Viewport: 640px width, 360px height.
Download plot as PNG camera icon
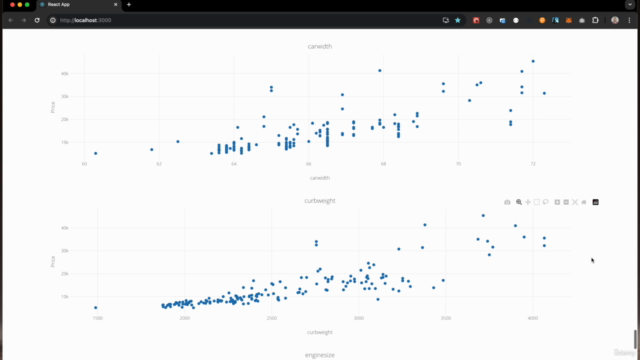coord(507,202)
